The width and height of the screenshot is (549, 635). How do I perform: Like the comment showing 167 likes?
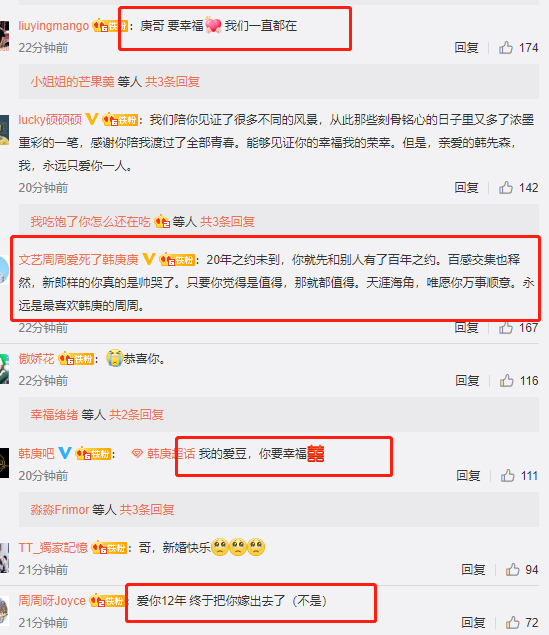pyautogui.click(x=506, y=328)
